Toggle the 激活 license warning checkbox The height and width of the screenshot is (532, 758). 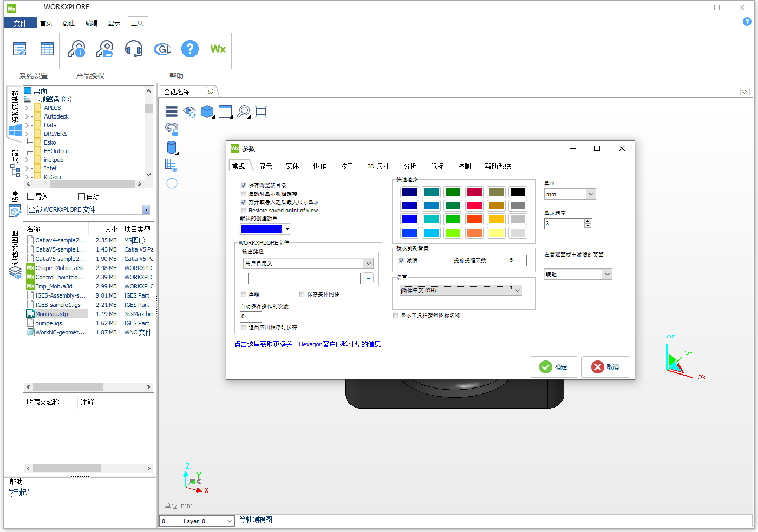click(401, 260)
